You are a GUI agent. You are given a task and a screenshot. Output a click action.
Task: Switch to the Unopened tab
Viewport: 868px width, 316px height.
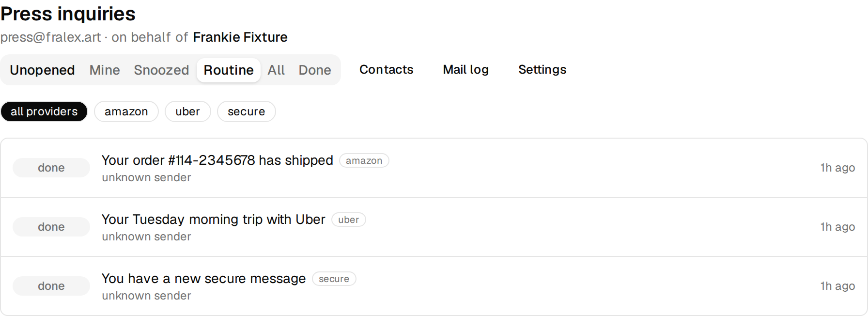42,70
